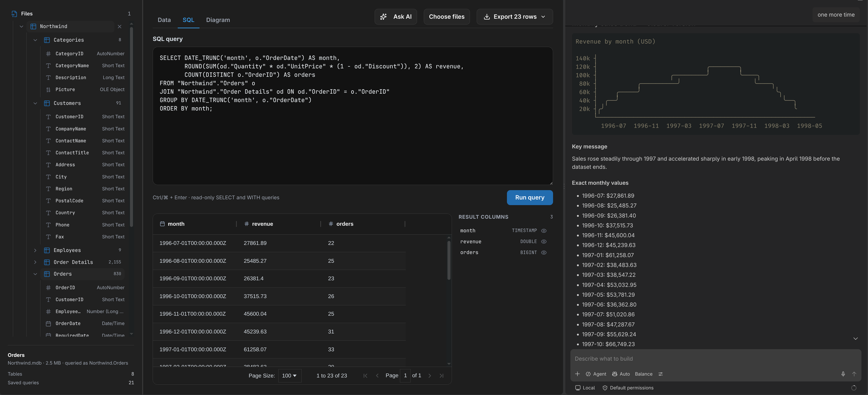Click the CategoryID number type icon
The width and height of the screenshot is (868, 395).
click(48, 54)
